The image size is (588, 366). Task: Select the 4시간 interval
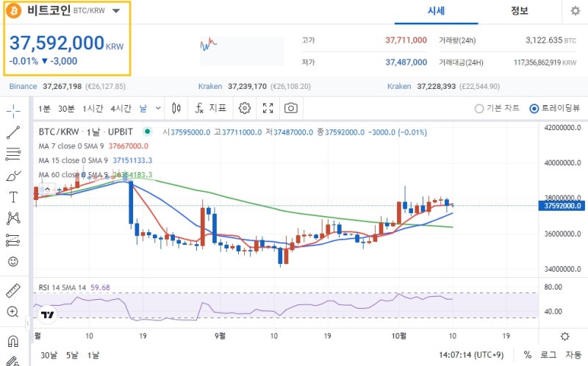click(121, 109)
